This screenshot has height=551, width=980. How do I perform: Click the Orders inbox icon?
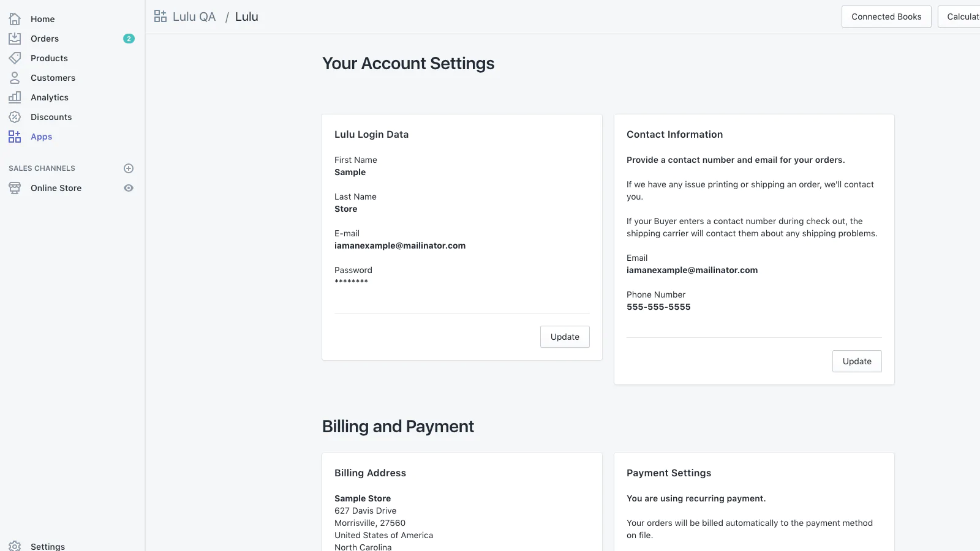click(15, 39)
